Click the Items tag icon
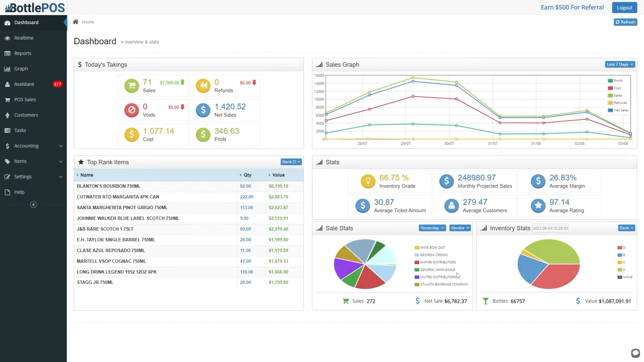This screenshot has width=644, height=362. [7, 161]
